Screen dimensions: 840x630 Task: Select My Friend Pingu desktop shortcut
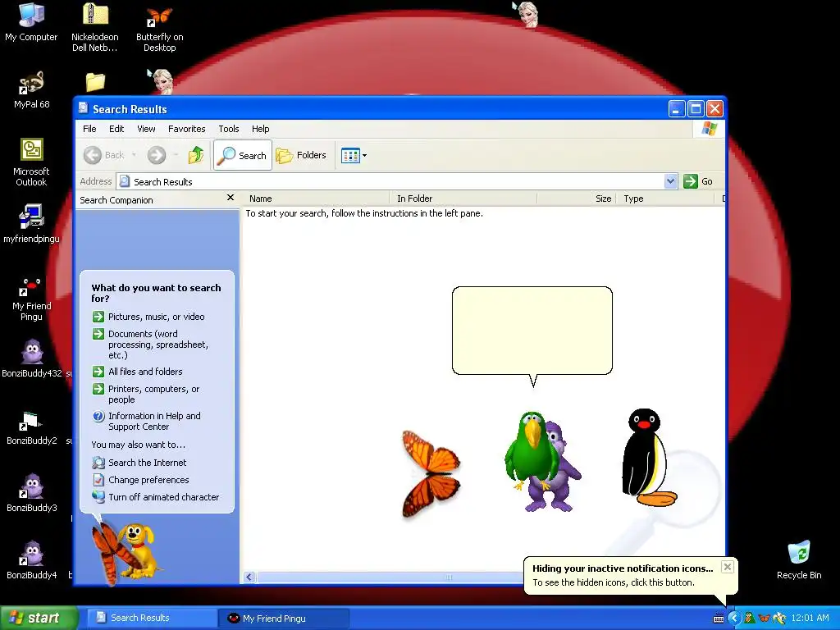click(31, 299)
